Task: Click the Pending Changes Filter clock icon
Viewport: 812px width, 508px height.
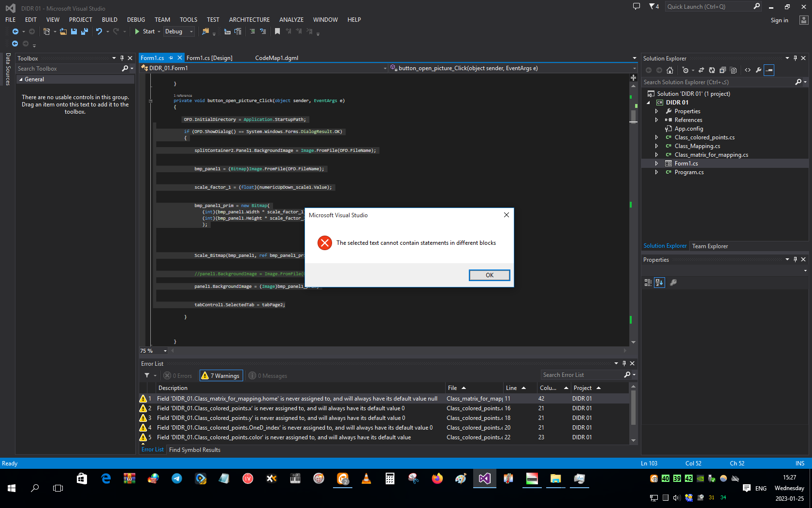Action: coord(685,70)
